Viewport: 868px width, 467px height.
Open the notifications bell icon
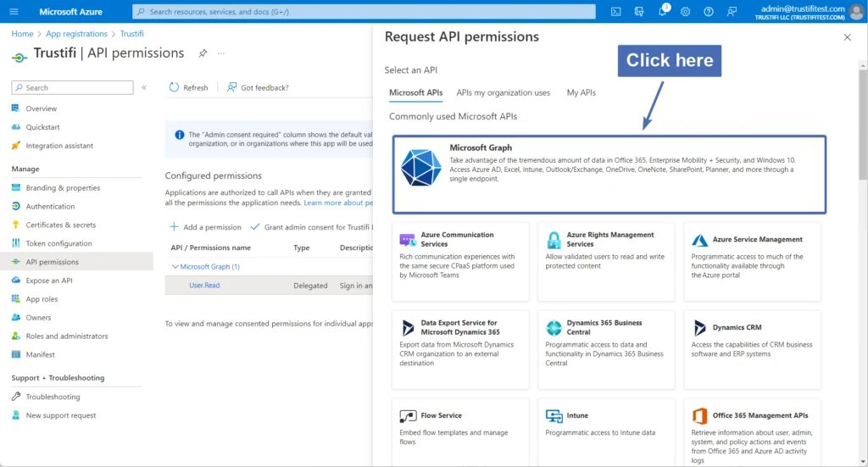click(663, 11)
